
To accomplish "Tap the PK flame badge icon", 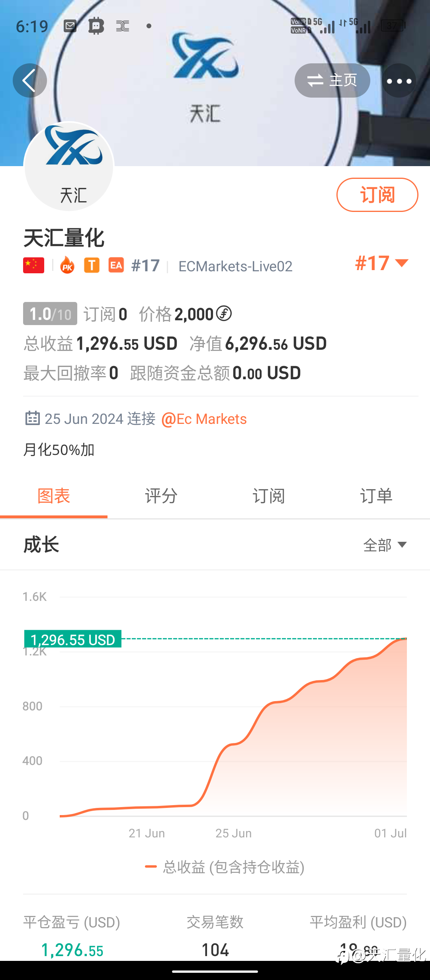I will [x=67, y=265].
